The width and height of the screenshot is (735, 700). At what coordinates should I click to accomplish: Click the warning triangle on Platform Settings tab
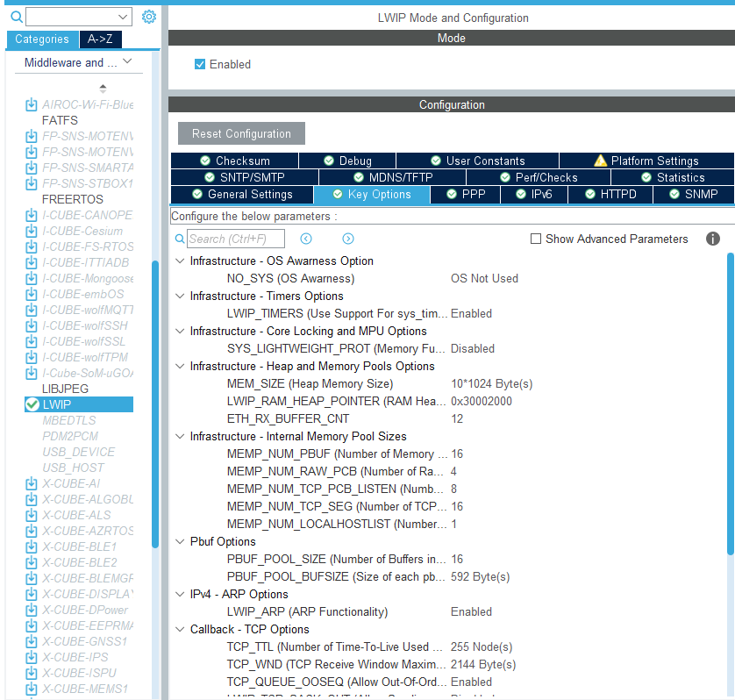click(x=602, y=160)
